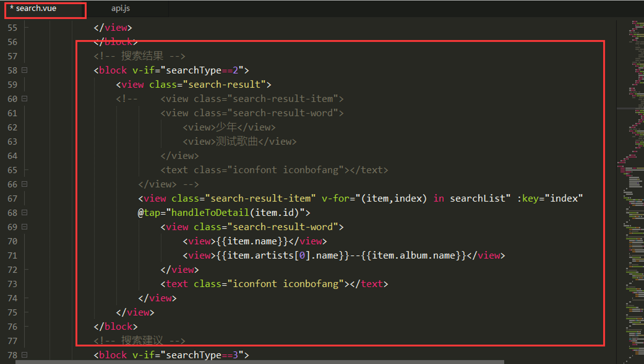Collapse the fold marker on line 68
Viewport: 644px width, 364px height.
(24, 213)
